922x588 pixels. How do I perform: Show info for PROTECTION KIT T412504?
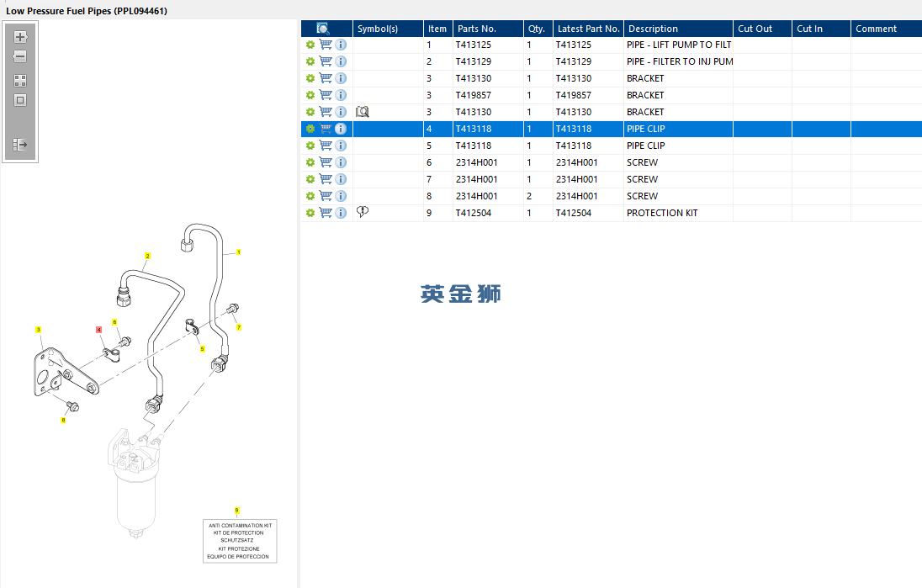(341, 212)
